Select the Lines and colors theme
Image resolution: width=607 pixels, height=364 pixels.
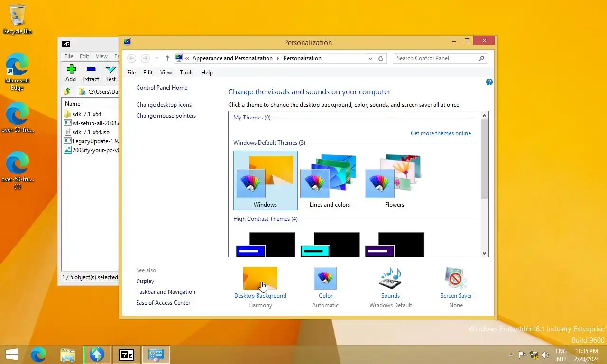[x=330, y=181]
